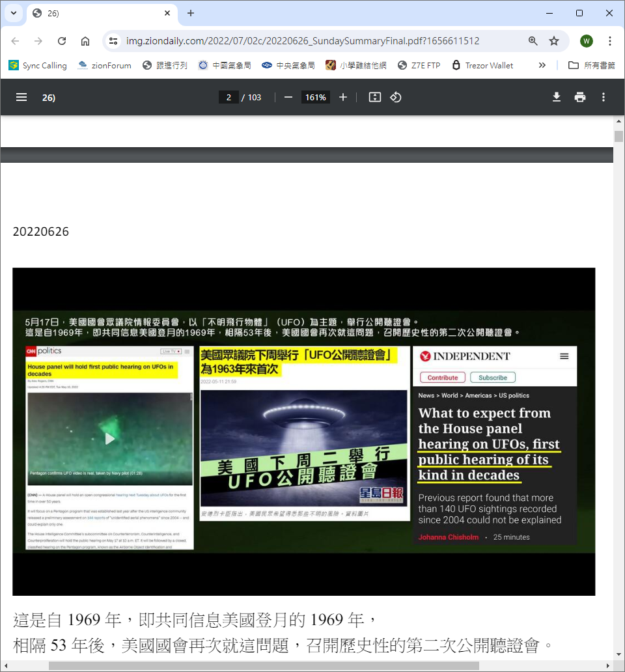Zoom in the PDF with plus
The width and height of the screenshot is (625, 672).
point(343,97)
